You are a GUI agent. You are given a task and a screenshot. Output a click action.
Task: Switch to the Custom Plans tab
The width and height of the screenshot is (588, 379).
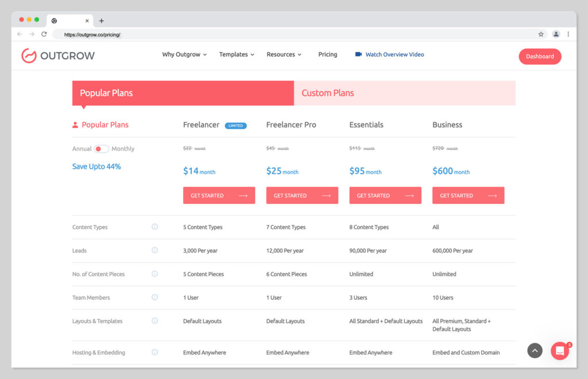click(404, 93)
